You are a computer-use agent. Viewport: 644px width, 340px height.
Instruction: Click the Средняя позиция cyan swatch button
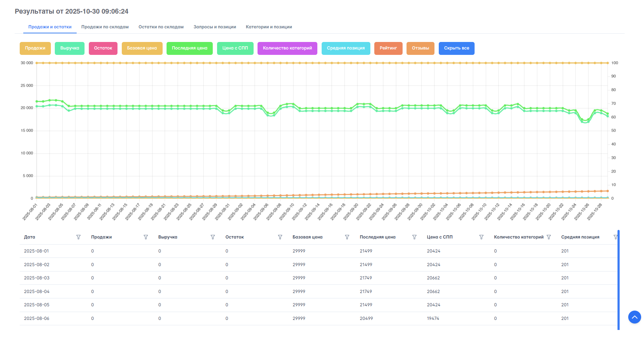pyautogui.click(x=346, y=48)
